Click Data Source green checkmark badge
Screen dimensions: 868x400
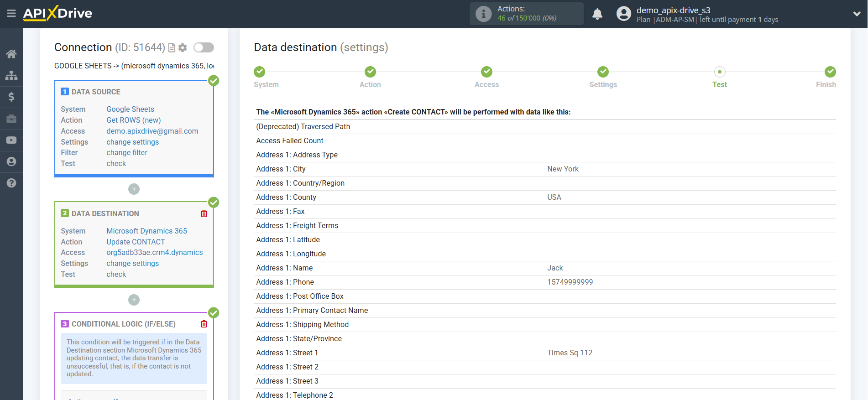click(214, 81)
